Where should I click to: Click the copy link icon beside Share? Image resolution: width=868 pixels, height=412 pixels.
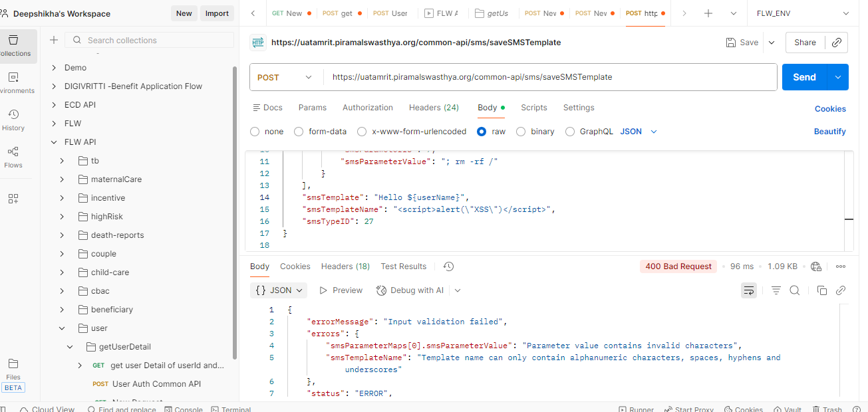[837, 43]
